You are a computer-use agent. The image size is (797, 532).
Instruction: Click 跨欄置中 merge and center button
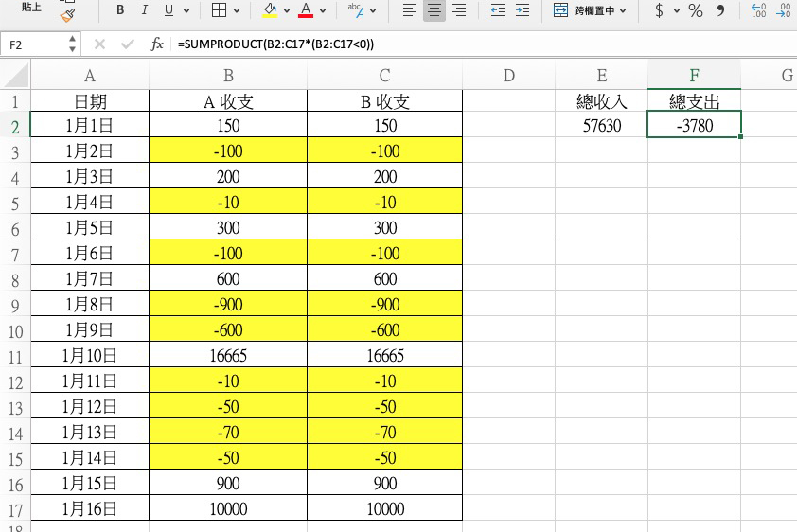click(584, 10)
